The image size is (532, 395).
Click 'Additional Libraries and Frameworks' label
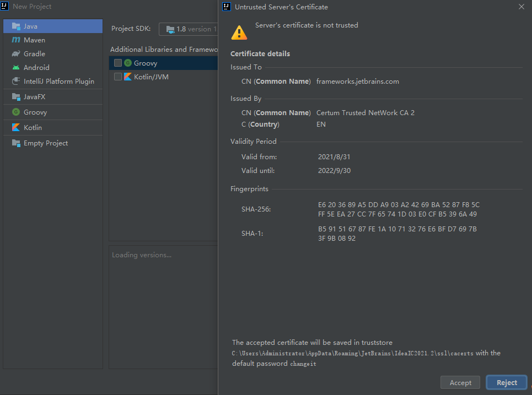(164, 50)
